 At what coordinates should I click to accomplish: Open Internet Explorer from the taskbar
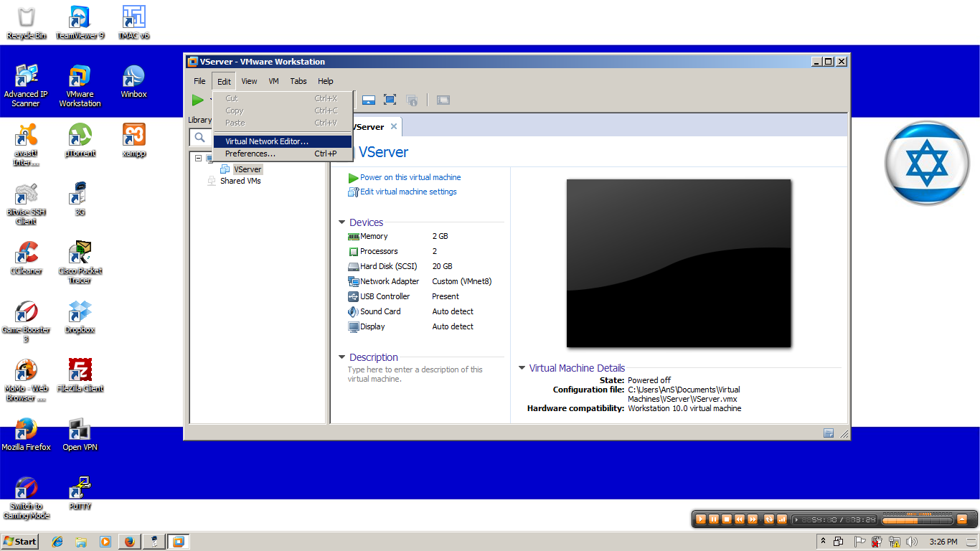coord(57,542)
